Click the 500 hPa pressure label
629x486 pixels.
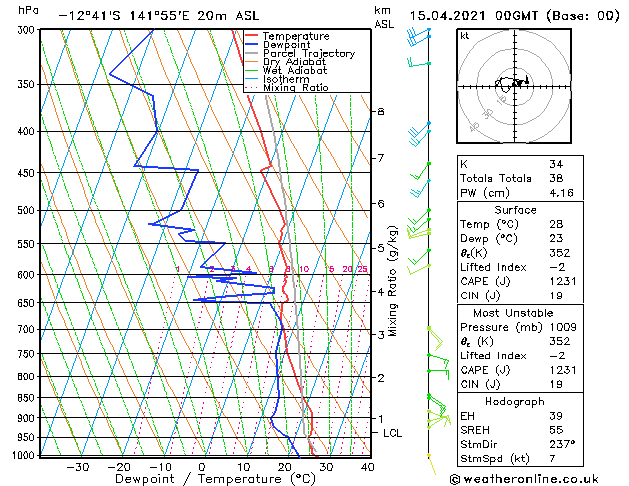pos(28,211)
